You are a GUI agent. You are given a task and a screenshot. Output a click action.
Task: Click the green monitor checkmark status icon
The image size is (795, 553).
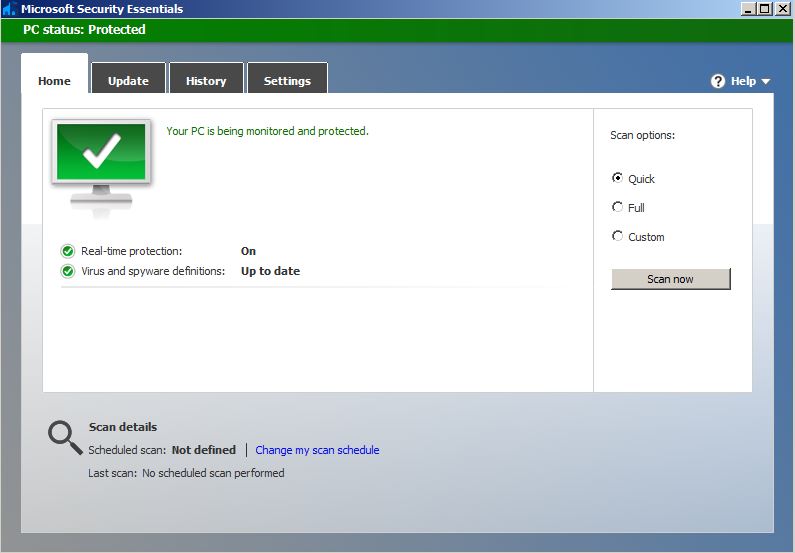101,155
